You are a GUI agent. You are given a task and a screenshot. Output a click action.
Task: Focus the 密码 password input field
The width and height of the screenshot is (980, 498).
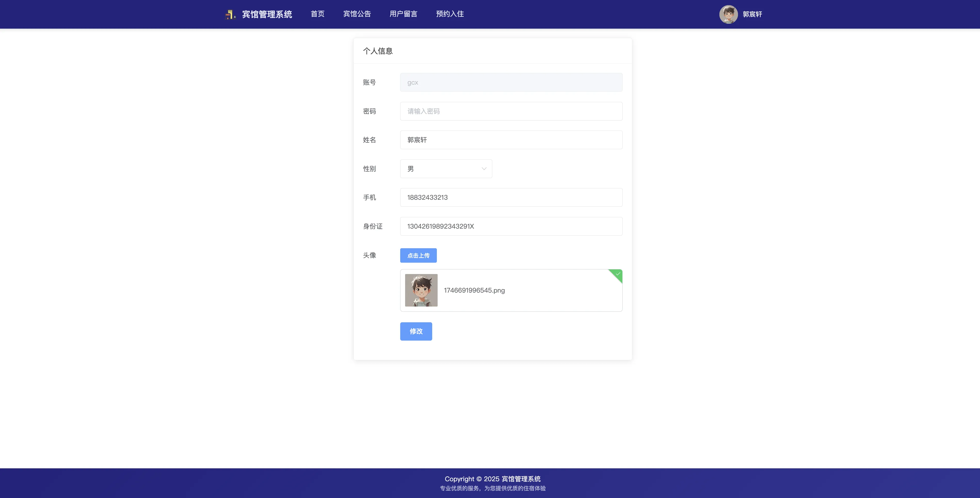coord(511,111)
